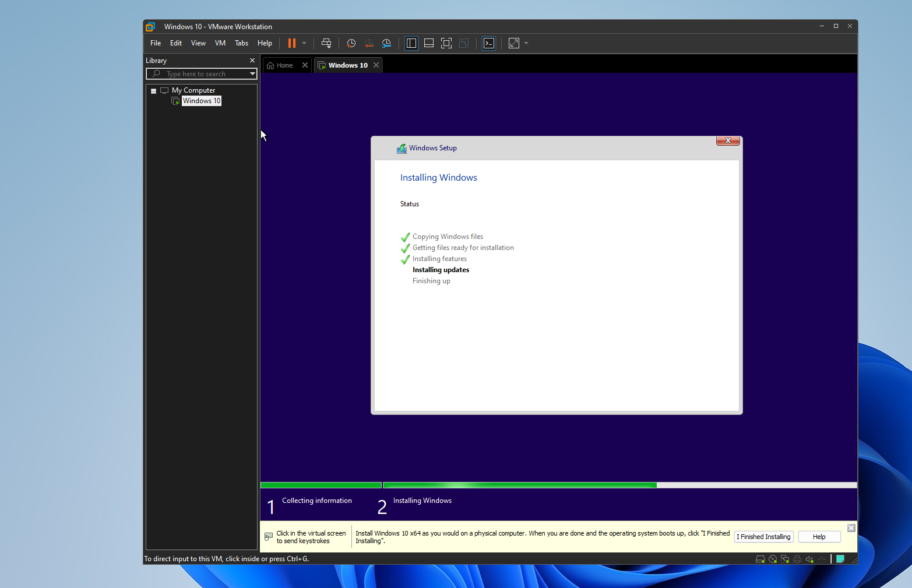The width and height of the screenshot is (912, 588).
Task: Click the Installing updates status line
Action: click(441, 270)
